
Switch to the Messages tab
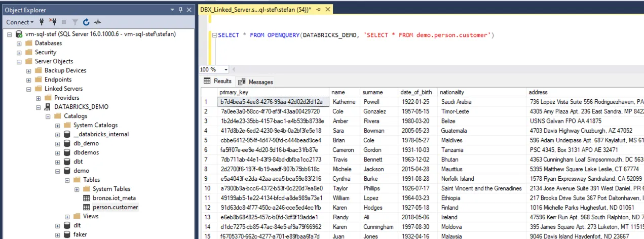pos(256,82)
